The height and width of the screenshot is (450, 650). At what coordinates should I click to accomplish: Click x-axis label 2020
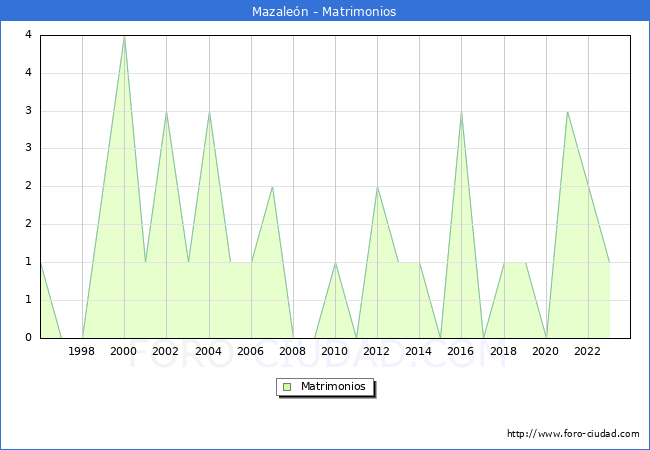(x=546, y=351)
